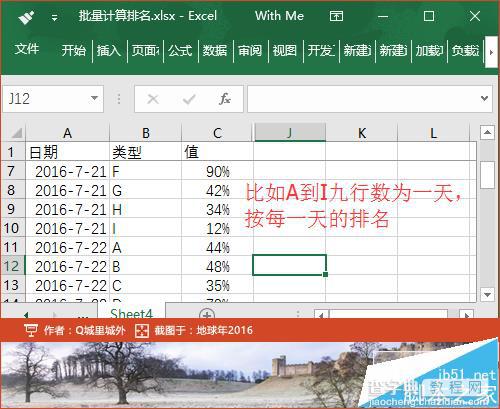500x409 pixels.
Task: Click the cell showing 35%
Action: click(x=217, y=285)
